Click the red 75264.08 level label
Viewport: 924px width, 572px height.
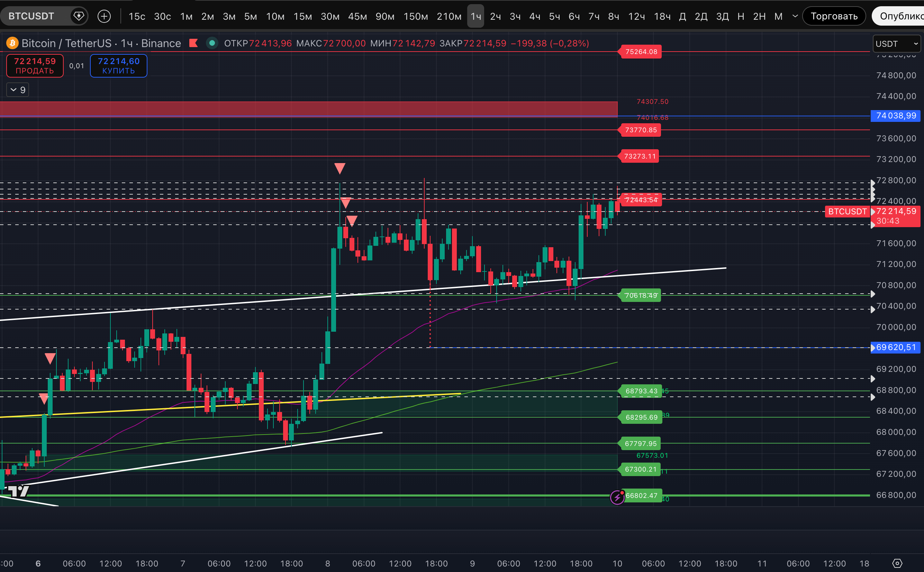[x=641, y=52]
